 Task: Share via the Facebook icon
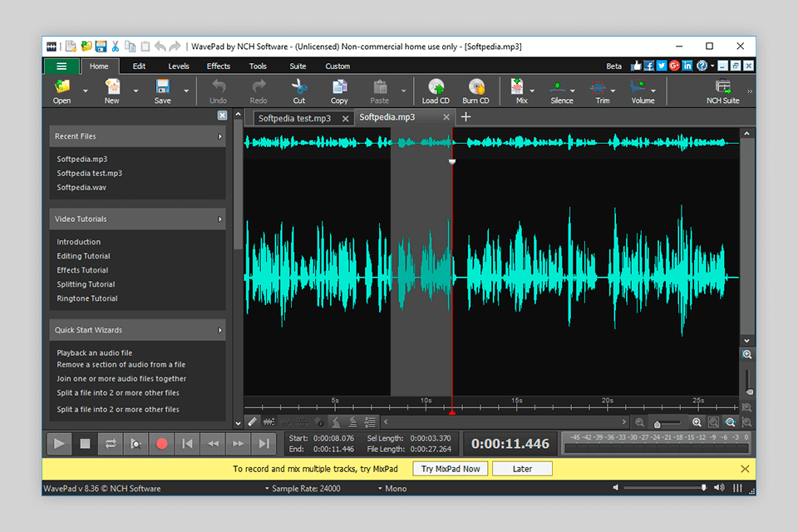coord(648,66)
